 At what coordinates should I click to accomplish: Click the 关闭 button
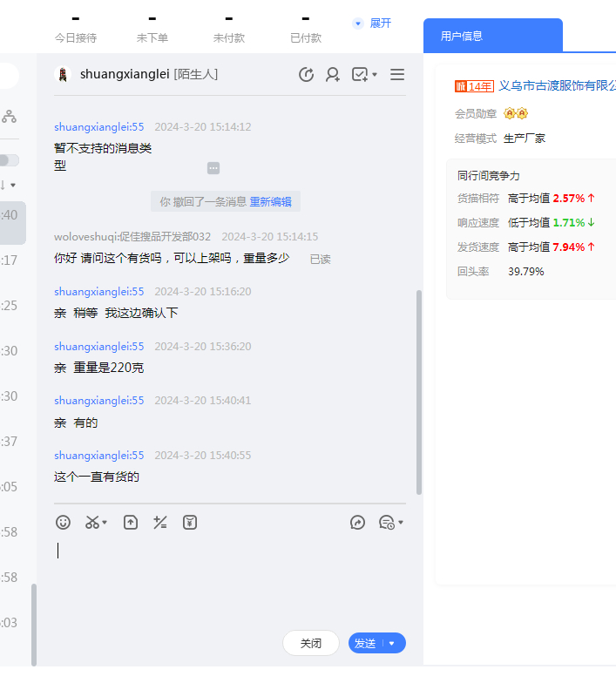(x=311, y=644)
